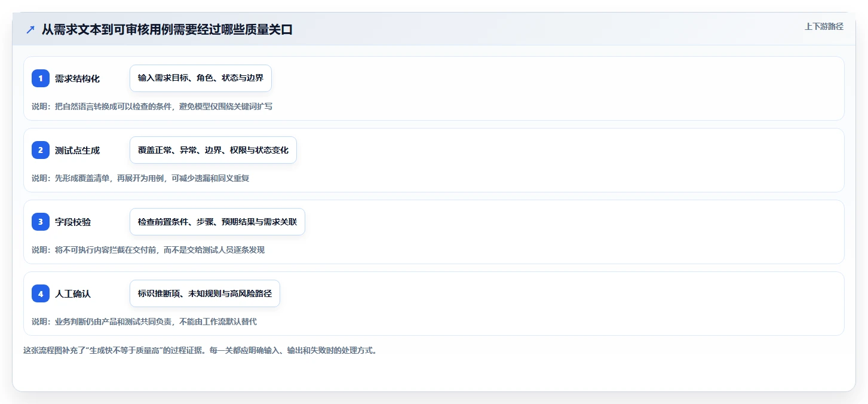868x404 pixels.
Task: Select the 输入需求目标、角色、状态与边界 chip
Action: pos(201,78)
